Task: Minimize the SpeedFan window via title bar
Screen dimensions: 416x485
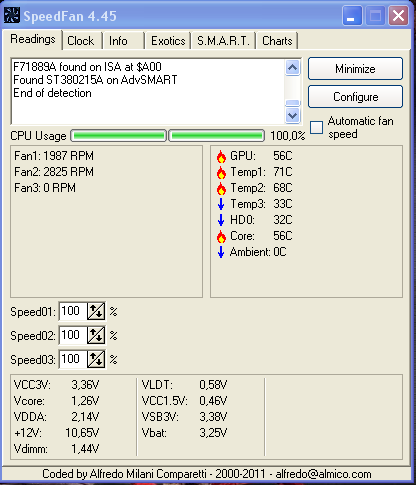Action: tap(352, 16)
